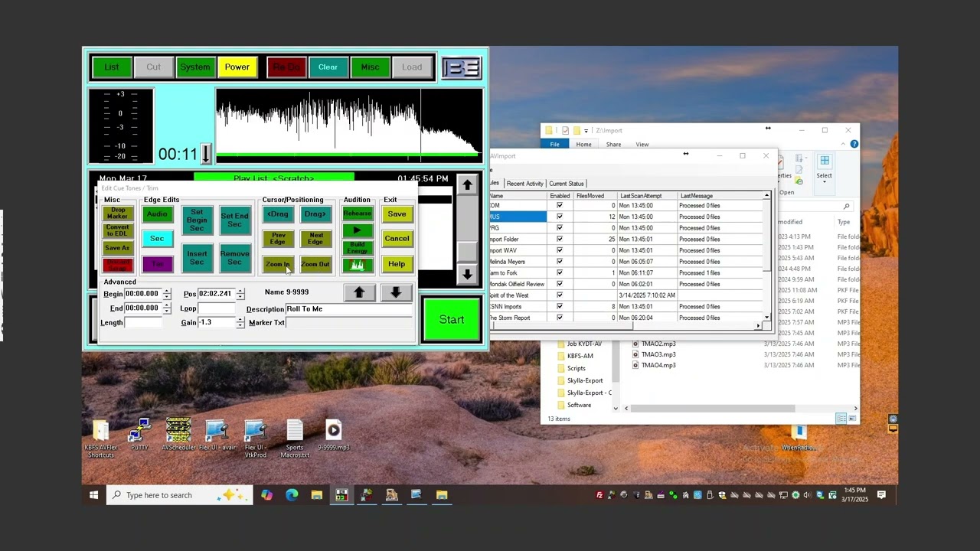
Task: Click the search magnifier in the File Explorer window
Action: coord(846,206)
